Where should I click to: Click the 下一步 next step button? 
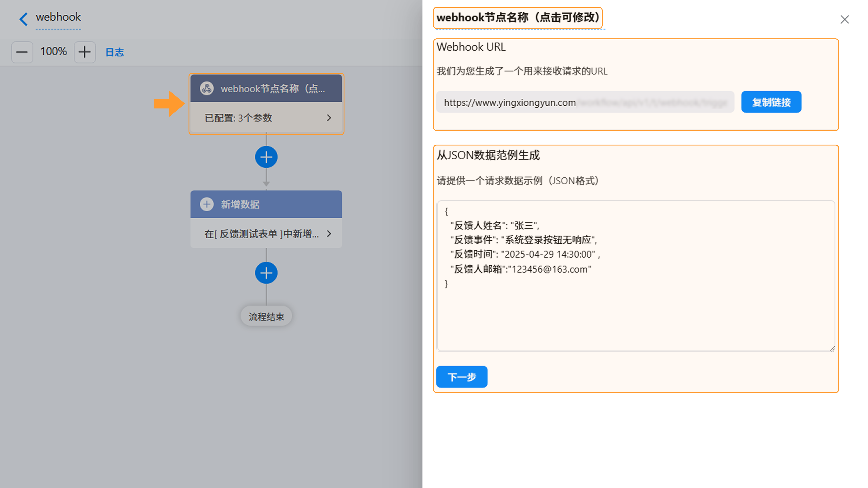coord(462,377)
